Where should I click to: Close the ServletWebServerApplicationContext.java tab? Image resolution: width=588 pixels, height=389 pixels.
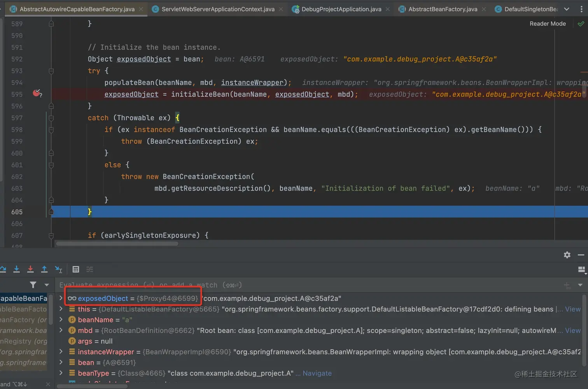281,9
